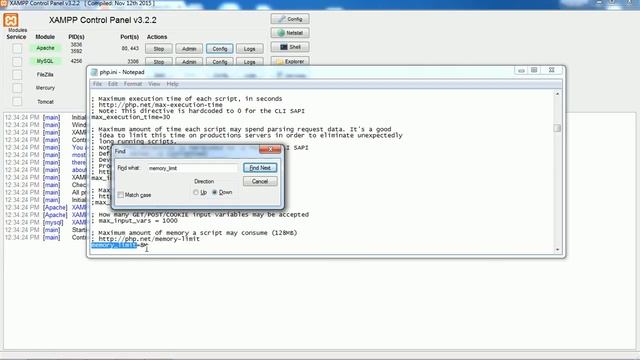Open Apache Admin
The width and height of the screenshot is (640, 360).
point(189,49)
